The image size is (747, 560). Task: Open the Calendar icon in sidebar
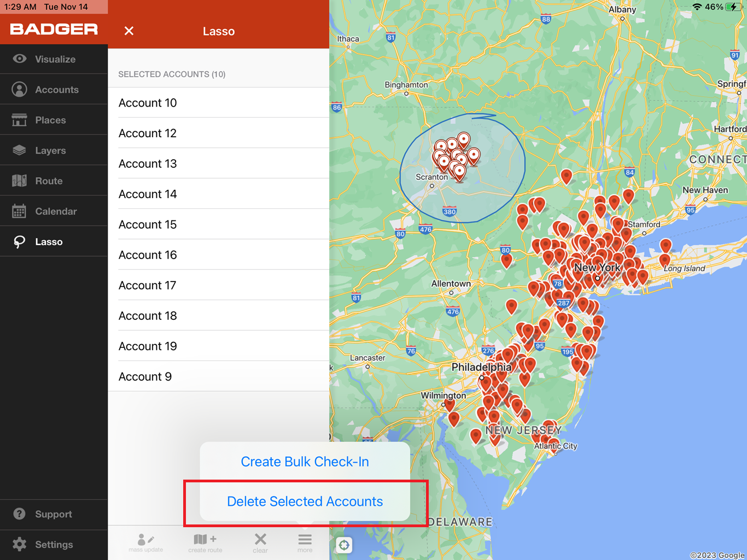pos(19,211)
